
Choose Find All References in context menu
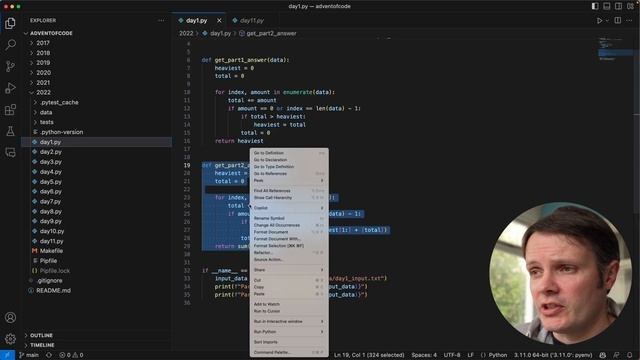point(289,191)
